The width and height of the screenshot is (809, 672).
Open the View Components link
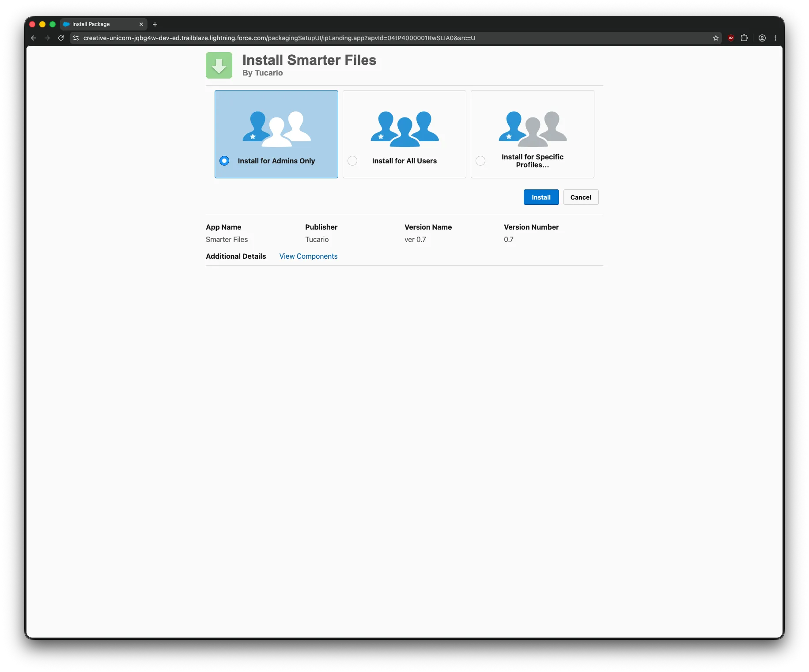308,256
